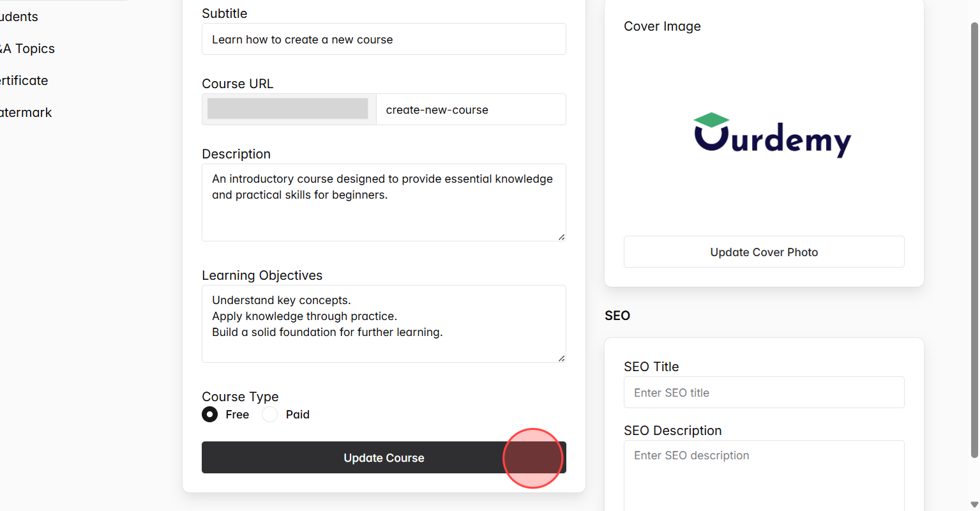The width and height of the screenshot is (980, 511).
Task: Select Watermark in the sidebar
Action: tap(26, 112)
